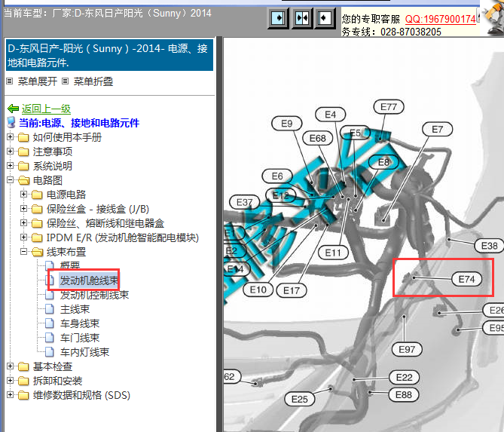Collapse the 电路图 tree node

pyautogui.click(x=11, y=180)
